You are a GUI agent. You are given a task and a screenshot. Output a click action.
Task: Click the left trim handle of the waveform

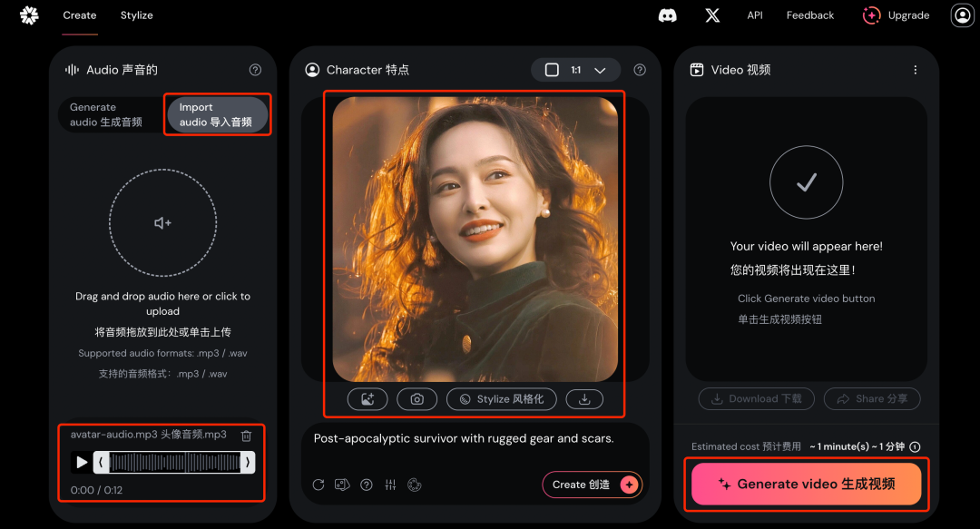[x=101, y=462]
